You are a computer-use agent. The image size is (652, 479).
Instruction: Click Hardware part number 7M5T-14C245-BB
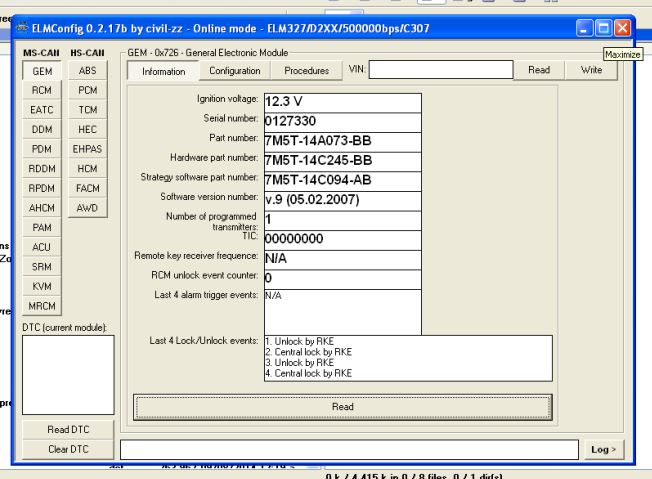pyautogui.click(x=343, y=161)
